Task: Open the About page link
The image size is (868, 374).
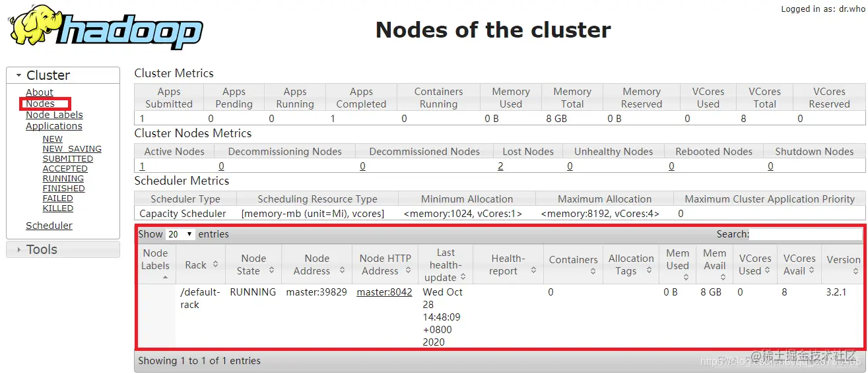Action: (x=40, y=92)
